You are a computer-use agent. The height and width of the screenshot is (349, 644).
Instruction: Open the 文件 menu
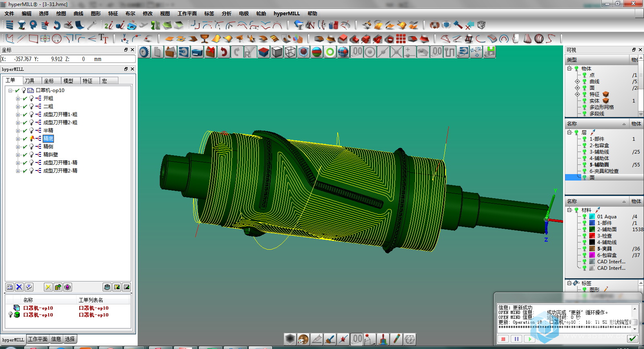(9, 13)
